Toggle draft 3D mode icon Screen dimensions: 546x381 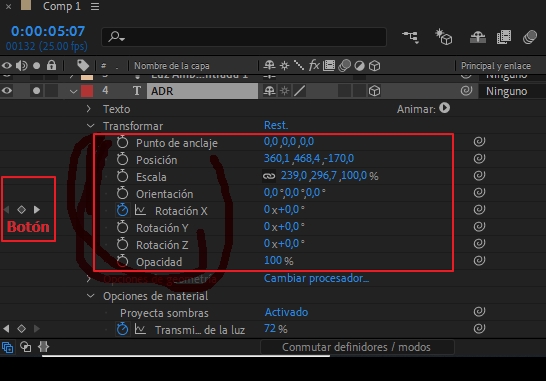click(444, 37)
